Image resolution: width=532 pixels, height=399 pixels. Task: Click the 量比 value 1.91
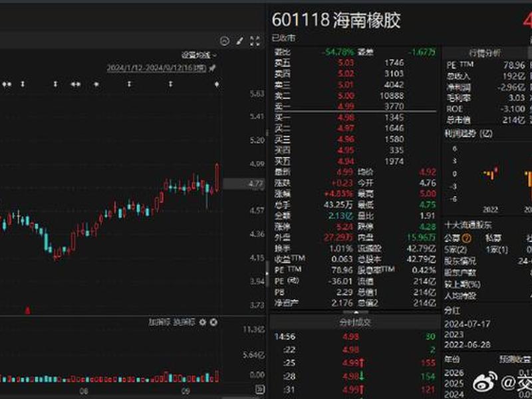point(428,215)
